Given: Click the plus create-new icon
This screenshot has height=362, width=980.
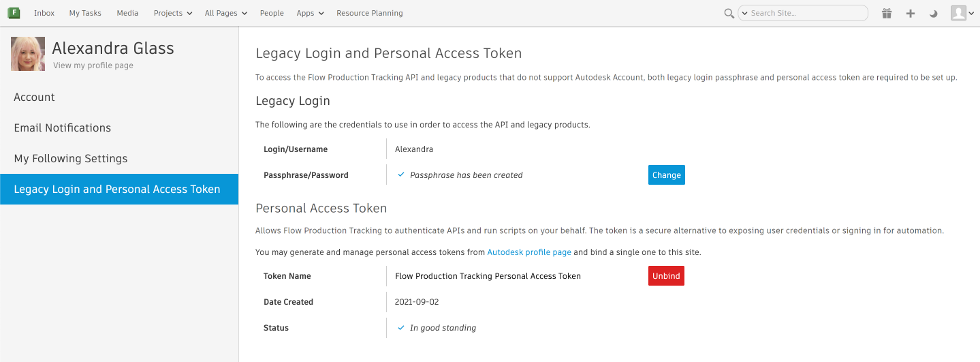Looking at the screenshot, I should 911,13.
